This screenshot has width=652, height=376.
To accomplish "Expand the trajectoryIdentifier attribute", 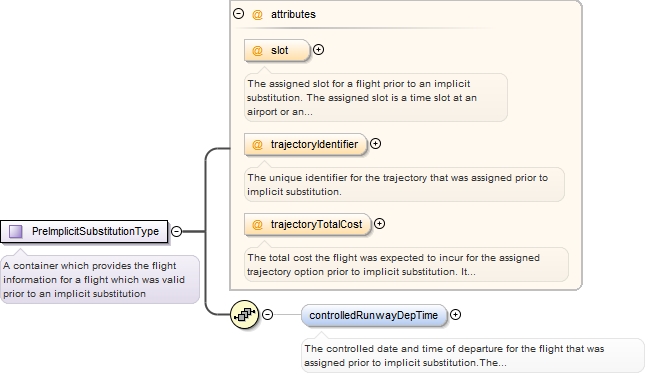I will (375, 143).
